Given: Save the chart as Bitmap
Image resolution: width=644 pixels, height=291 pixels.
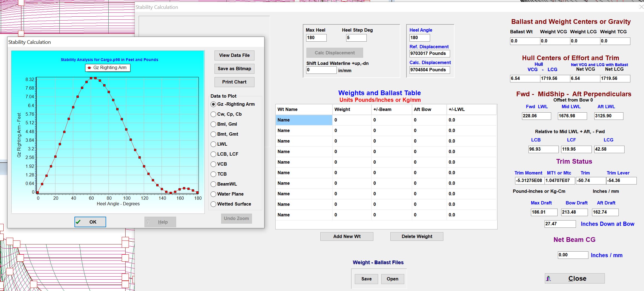Looking at the screenshot, I should (234, 69).
